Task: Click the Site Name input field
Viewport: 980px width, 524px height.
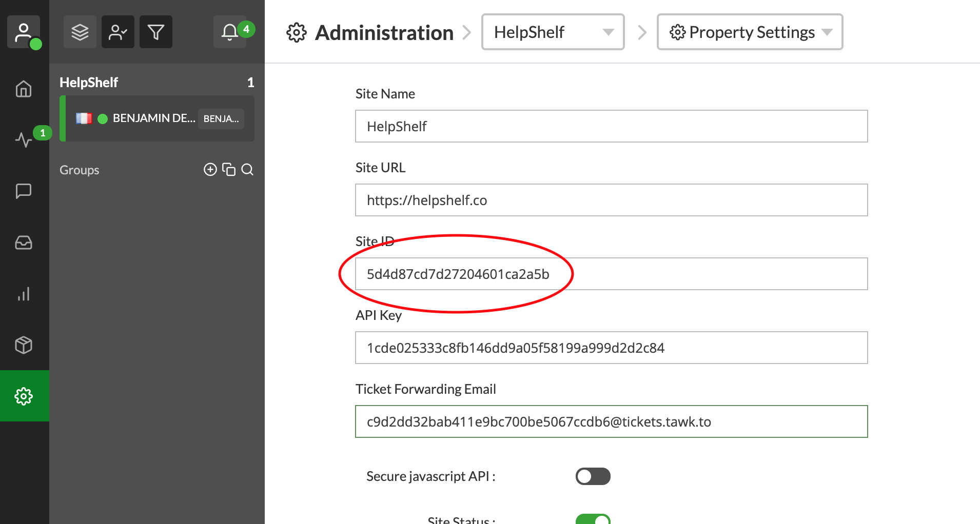Action: (612, 126)
